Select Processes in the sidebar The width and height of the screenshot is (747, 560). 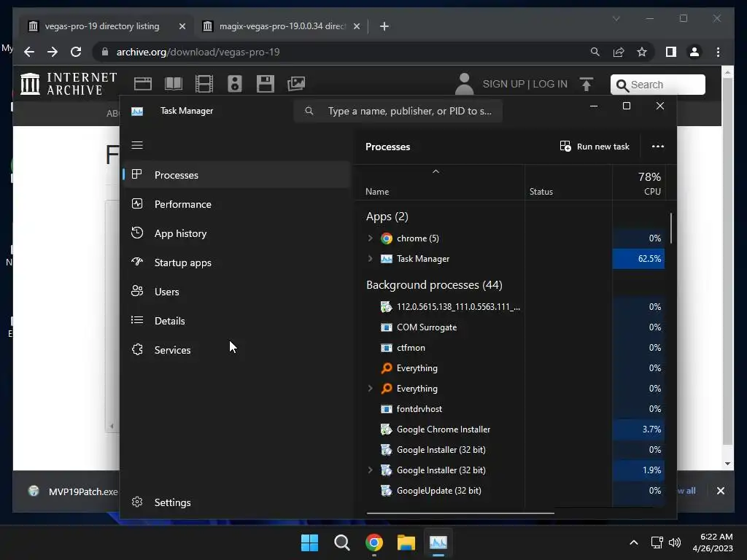pyautogui.click(x=237, y=175)
